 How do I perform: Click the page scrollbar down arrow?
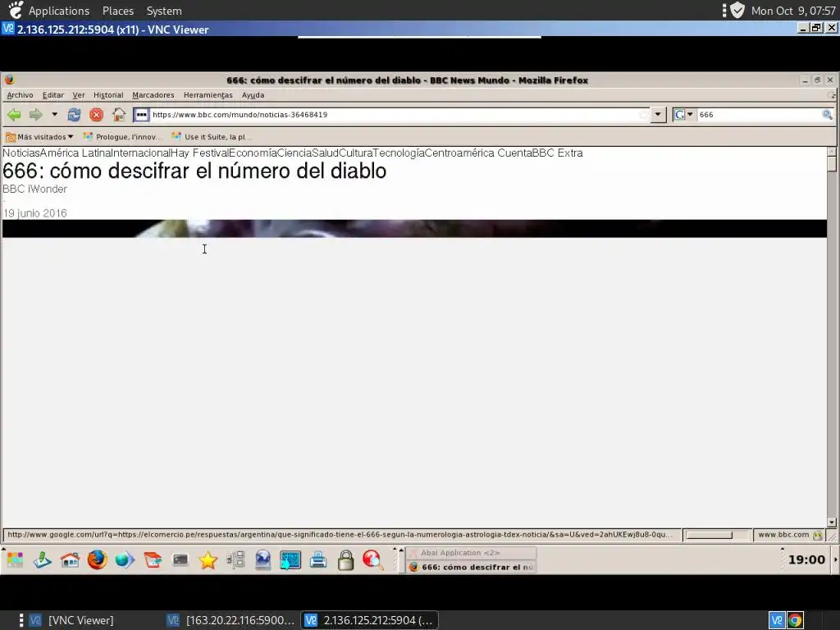[x=832, y=523]
